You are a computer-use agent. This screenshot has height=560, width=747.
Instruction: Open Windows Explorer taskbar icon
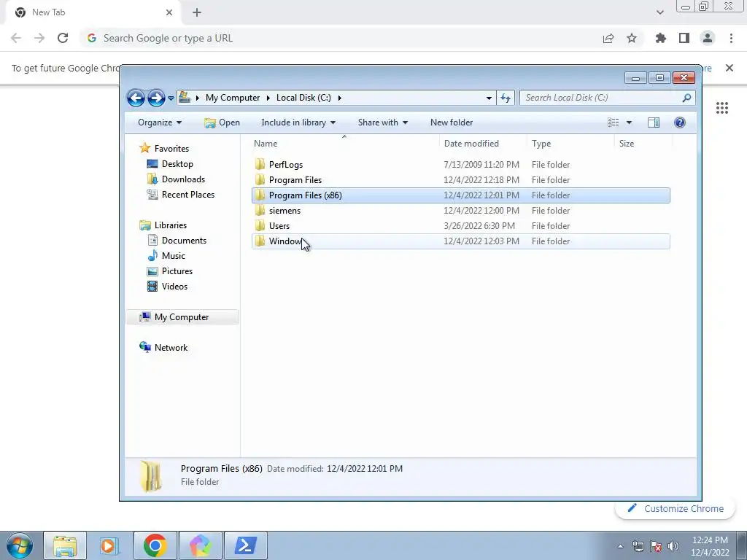coord(65,545)
